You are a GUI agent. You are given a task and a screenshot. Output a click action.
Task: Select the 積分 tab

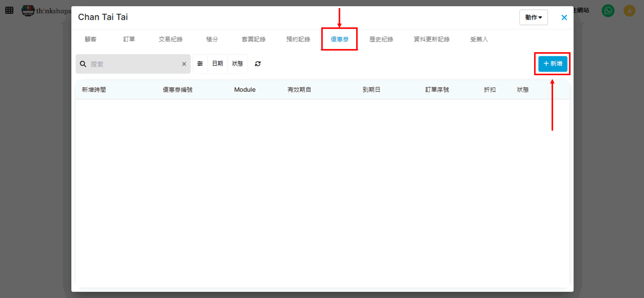point(212,39)
